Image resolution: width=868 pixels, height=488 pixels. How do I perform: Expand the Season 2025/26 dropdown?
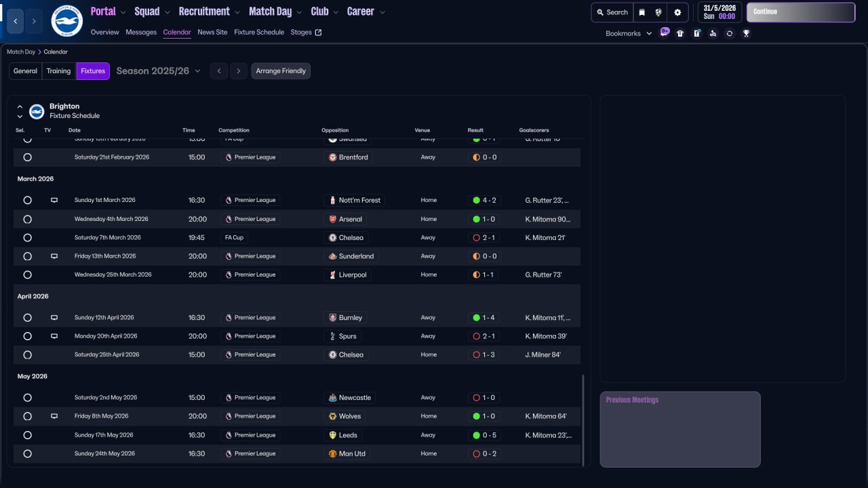[197, 71]
